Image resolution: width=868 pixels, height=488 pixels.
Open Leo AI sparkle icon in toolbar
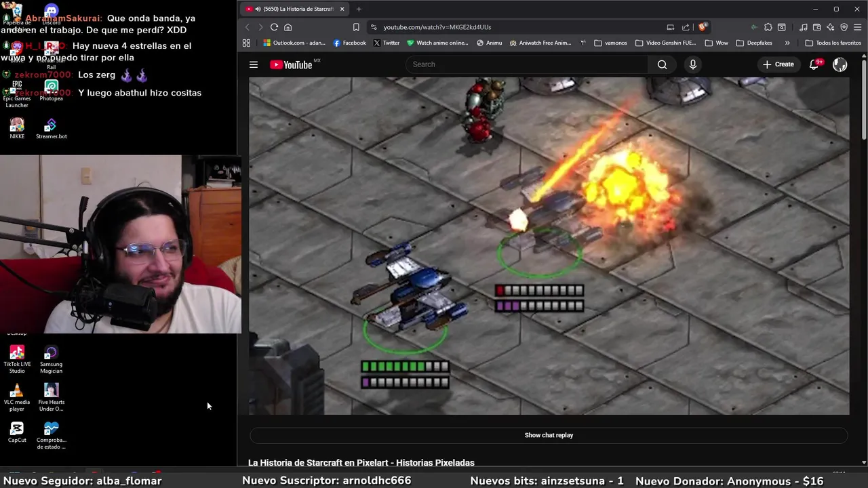click(x=830, y=27)
